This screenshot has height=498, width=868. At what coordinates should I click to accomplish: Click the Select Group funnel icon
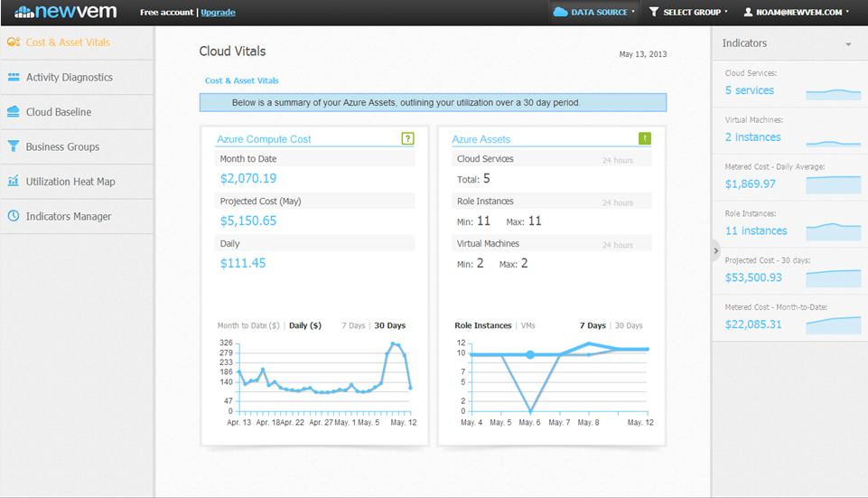(x=654, y=12)
